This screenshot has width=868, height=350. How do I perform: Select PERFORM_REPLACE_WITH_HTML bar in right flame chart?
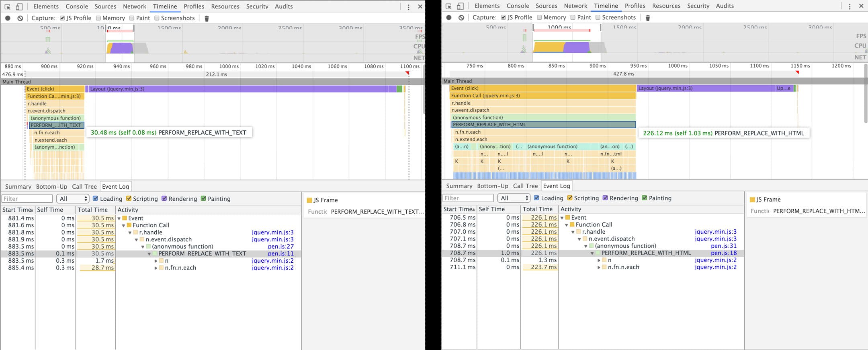[x=543, y=125]
